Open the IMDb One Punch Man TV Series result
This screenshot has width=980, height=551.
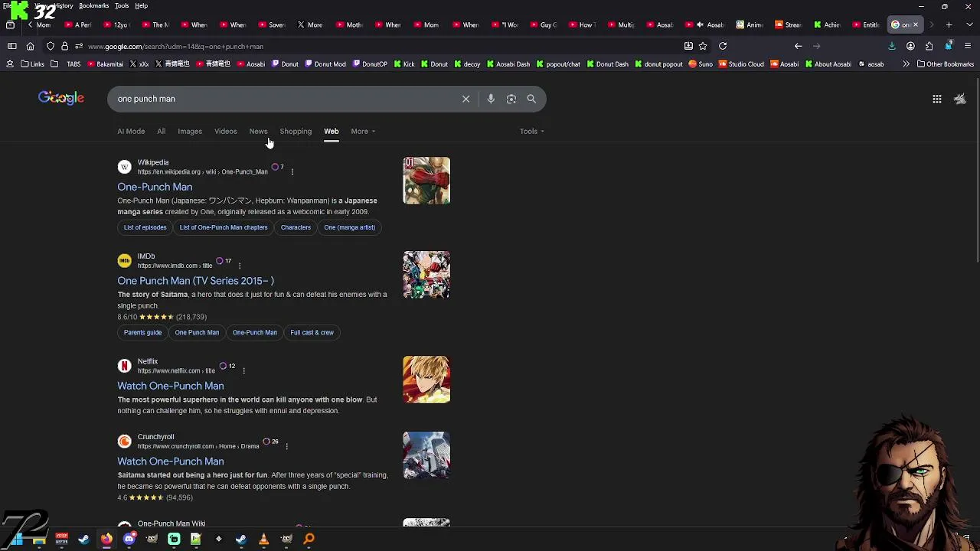pos(195,281)
